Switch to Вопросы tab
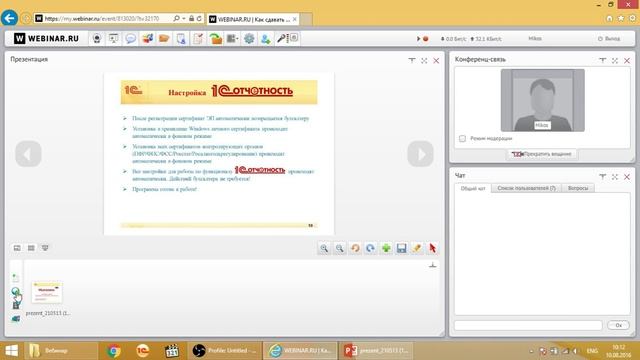 tap(578, 188)
